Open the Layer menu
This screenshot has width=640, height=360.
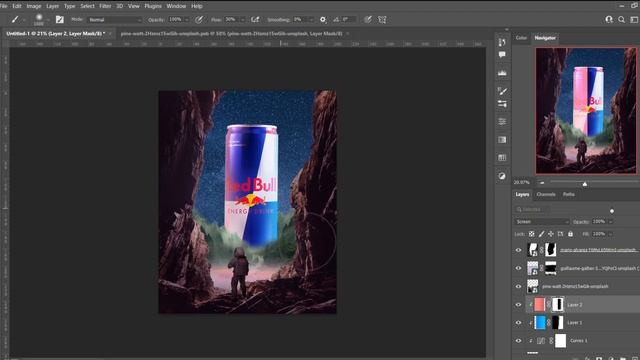[x=52, y=6]
